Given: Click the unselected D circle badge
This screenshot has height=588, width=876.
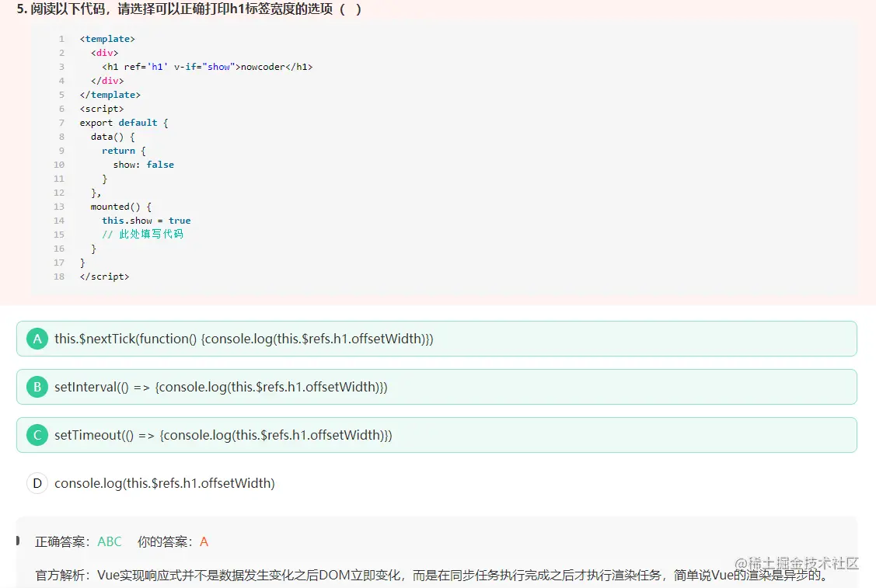Looking at the screenshot, I should point(37,483).
